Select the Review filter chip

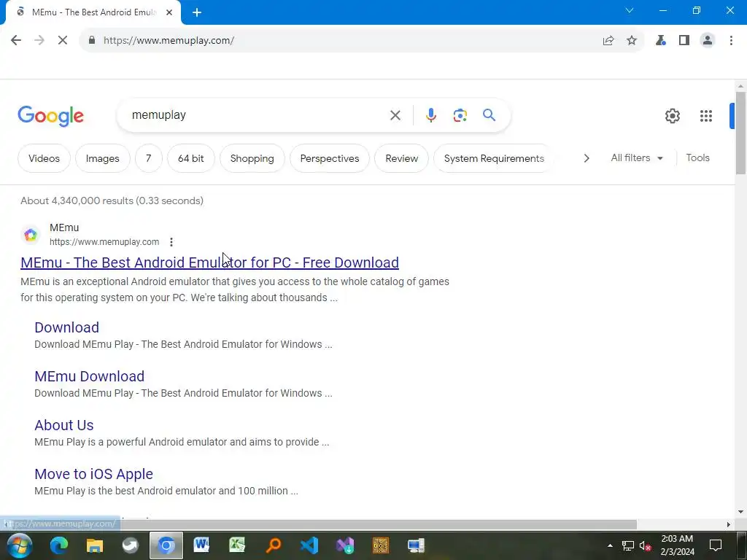(x=402, y=158)
